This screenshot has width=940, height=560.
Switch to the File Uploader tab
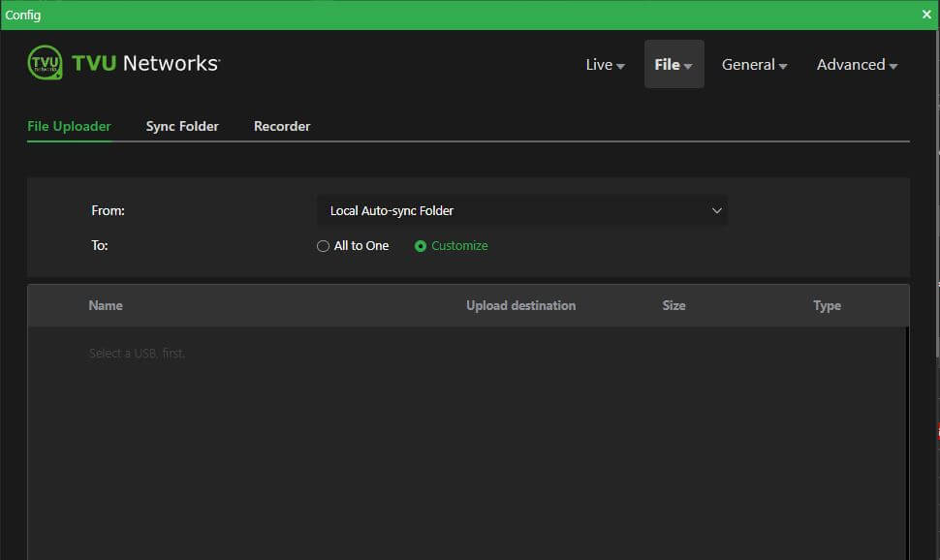(x=69, y=127)
